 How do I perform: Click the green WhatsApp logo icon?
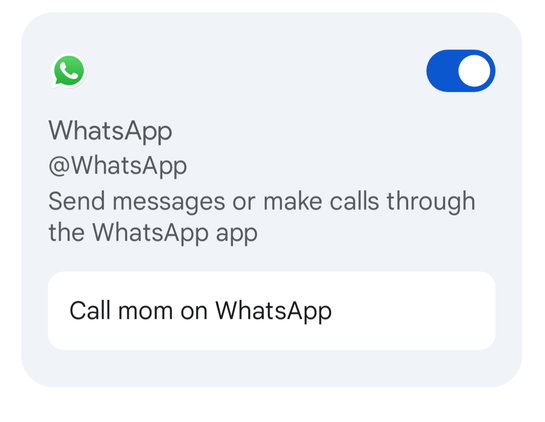pos(69,71)
